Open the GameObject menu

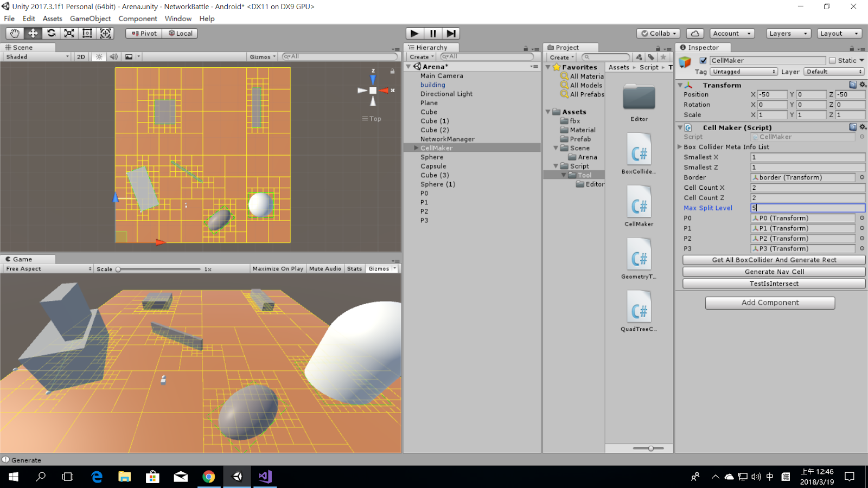tap(90, 18)
